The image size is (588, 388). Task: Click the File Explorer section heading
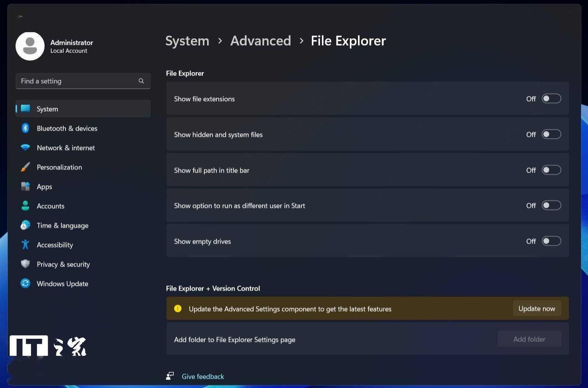[185, 73]
